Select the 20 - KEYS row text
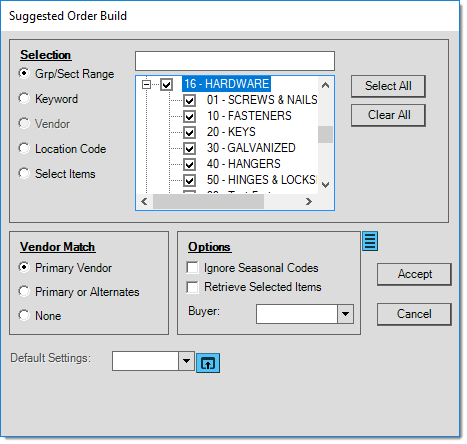 click(x=231, y=132)
